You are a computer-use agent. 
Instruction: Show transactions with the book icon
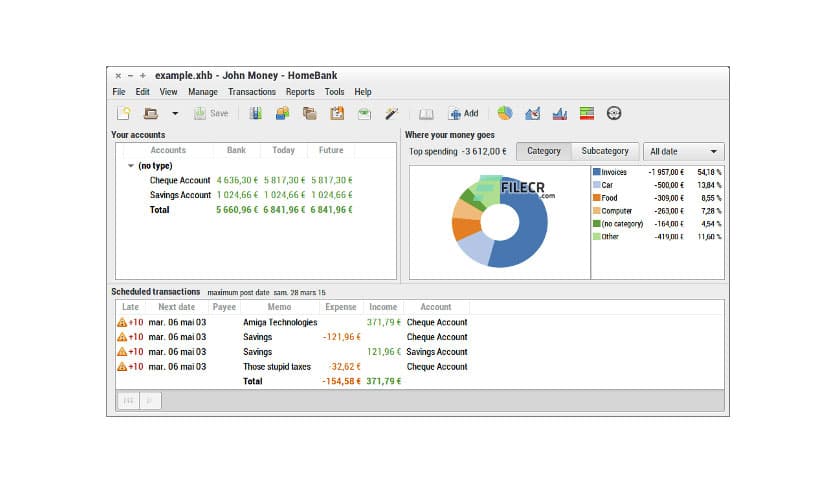coord(426,114)
